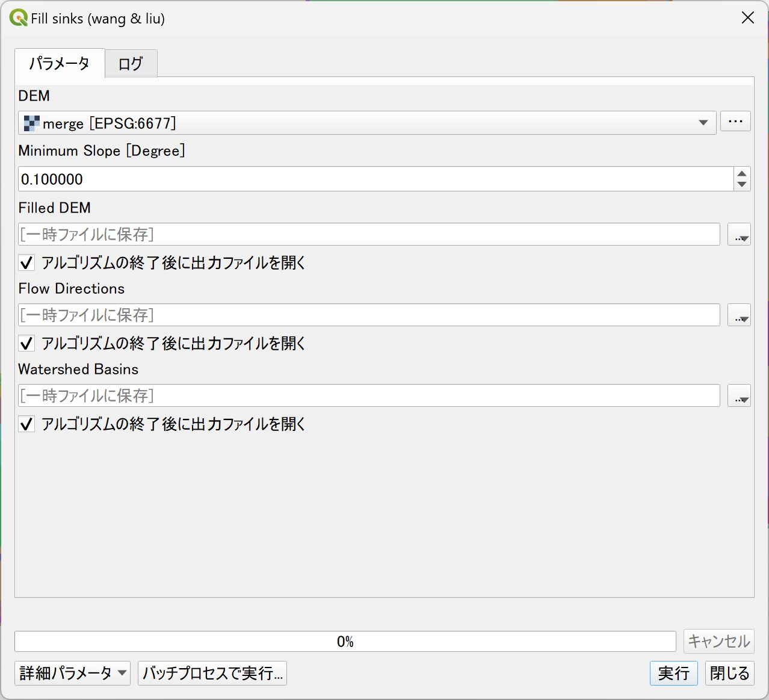This screenshot has width=769, height=700.
Task: Toggle open output checkbox under Flow Directions
Action: coord(26,343)
